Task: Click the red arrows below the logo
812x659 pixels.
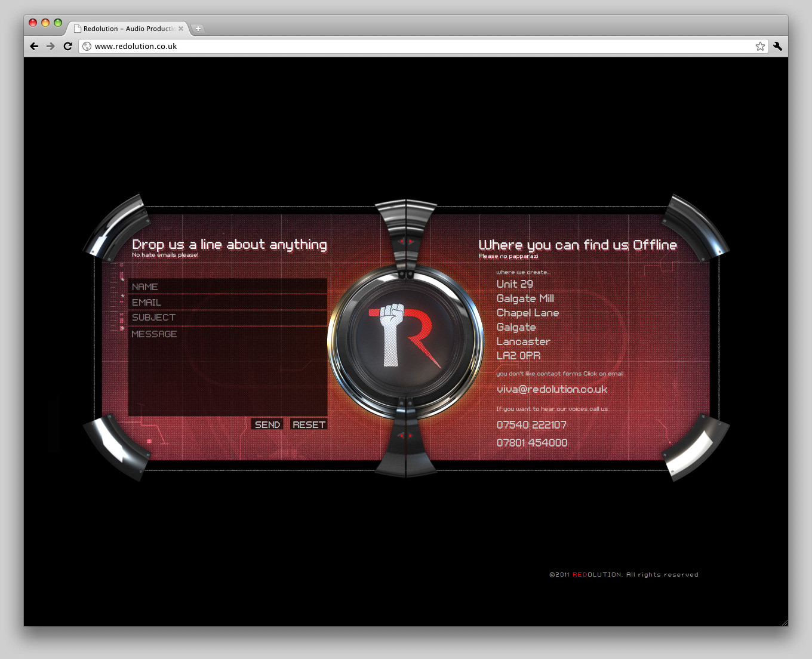Action: [406, 436]
